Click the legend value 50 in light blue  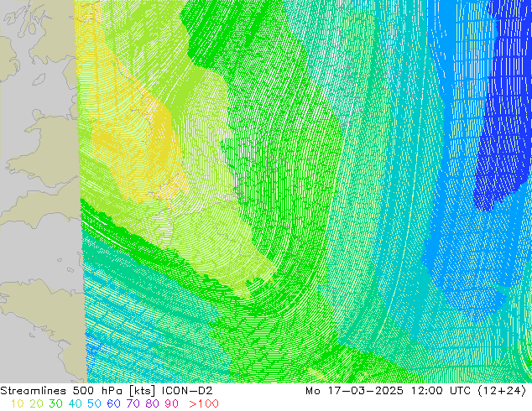(94, 403)
